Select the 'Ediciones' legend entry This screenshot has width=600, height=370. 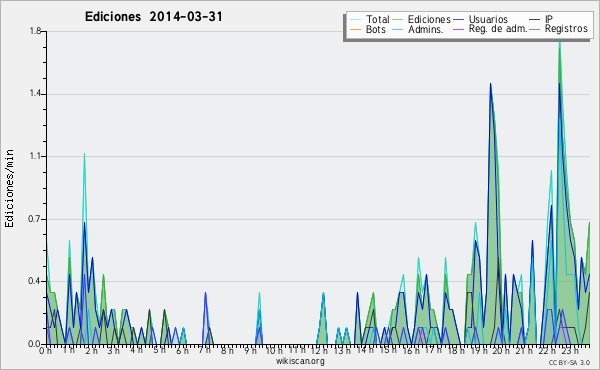click(x=429, y=19)
